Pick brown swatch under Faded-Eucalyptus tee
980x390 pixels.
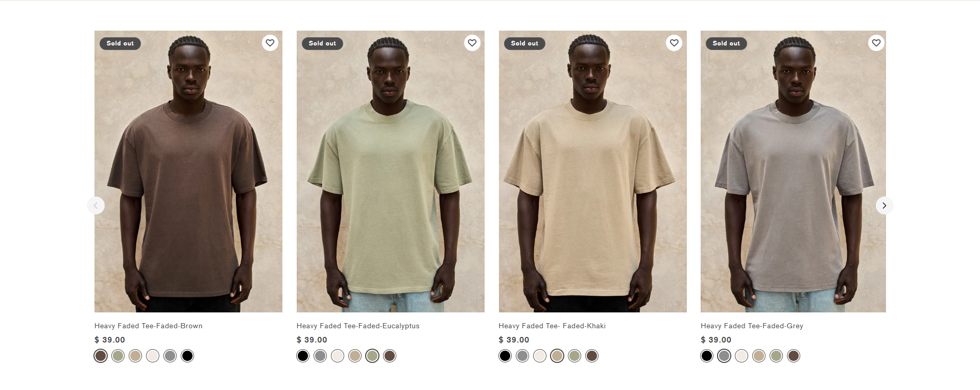coord(390,356)
